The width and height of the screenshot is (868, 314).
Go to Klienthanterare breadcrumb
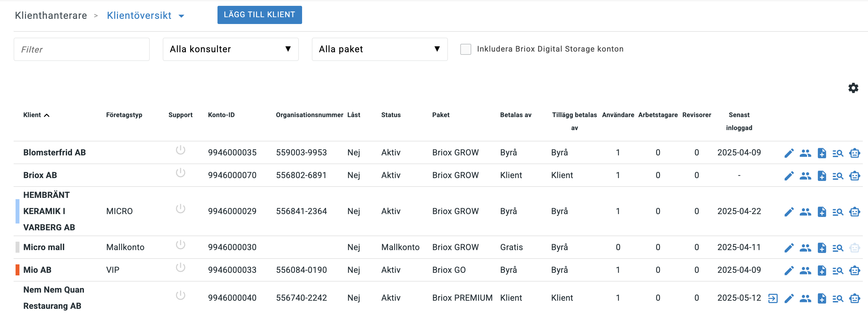point(51,16)
